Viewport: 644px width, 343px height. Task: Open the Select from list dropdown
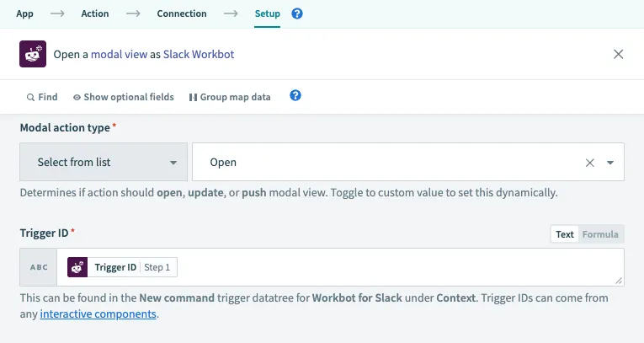click(x=104, y=163)
